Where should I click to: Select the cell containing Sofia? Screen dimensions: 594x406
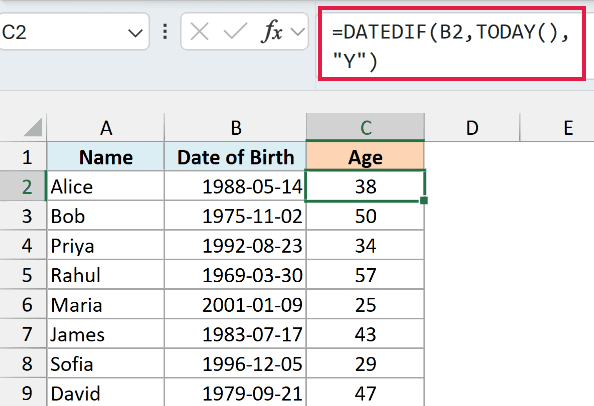click(106, 363)
